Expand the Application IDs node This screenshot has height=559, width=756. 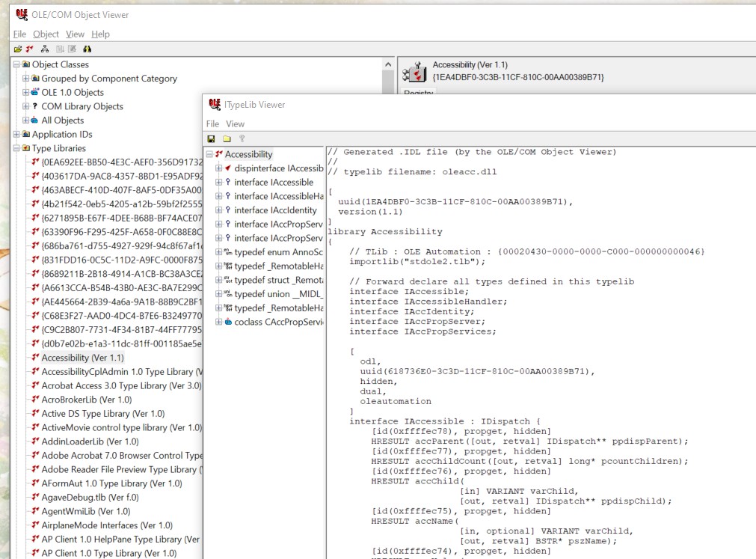(17, 135)
